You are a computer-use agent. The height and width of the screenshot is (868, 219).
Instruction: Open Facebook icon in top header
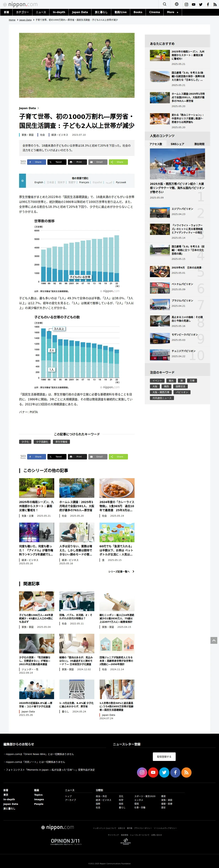click(208, 4)
